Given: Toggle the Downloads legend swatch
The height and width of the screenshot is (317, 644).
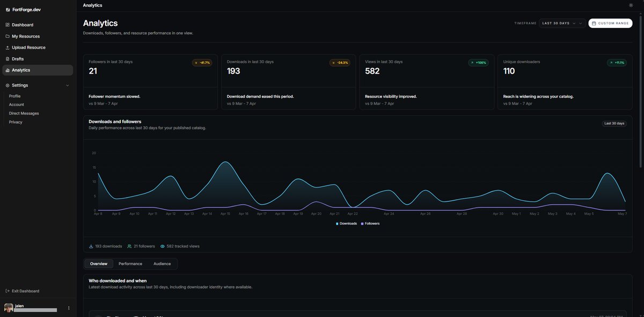Looking at the screenshot, I should pos(337,224).
